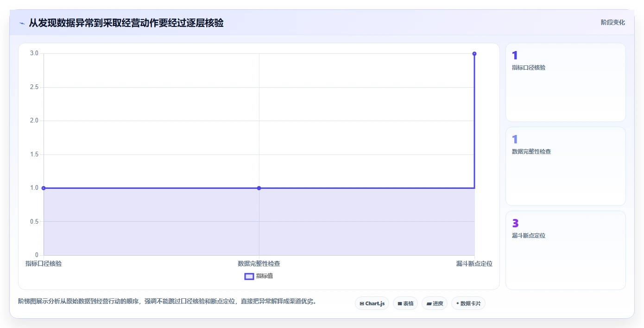Image resolution: width=644 pixels, height=328 pixels.
Task: Click the 阶段变化 label in the header
Action: pyautogui.click(x=613, y=22)
